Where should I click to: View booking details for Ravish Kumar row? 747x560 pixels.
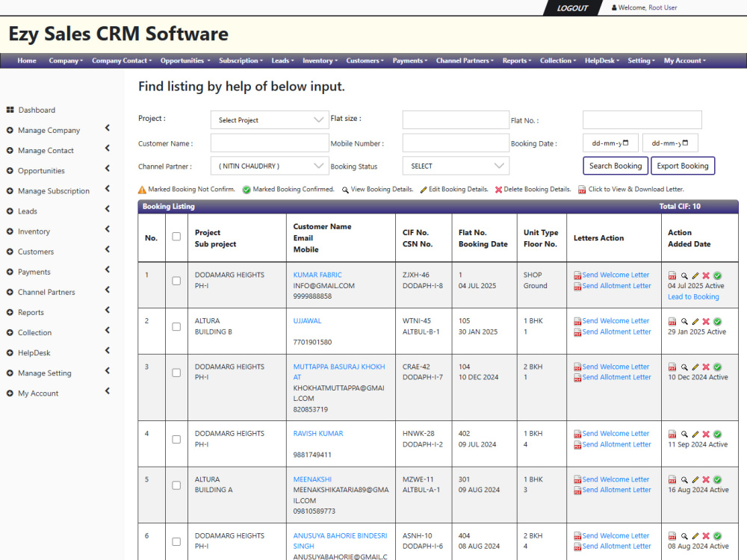(x=684, y=434)
